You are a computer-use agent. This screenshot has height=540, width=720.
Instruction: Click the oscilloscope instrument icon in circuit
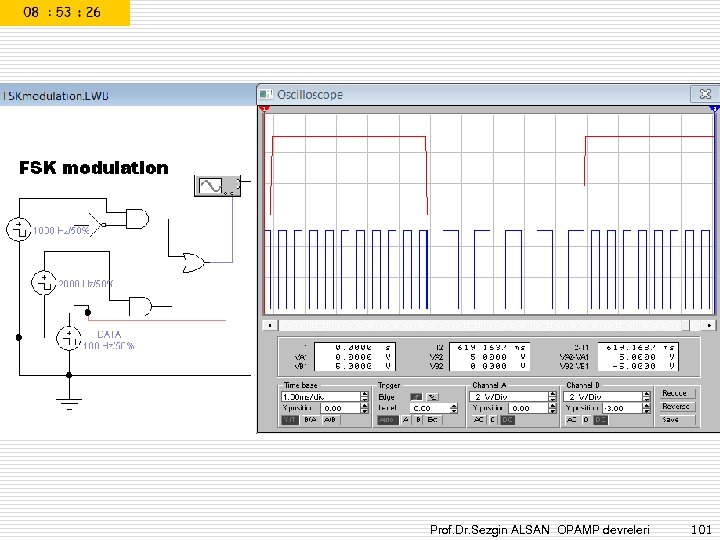(216, 187)
